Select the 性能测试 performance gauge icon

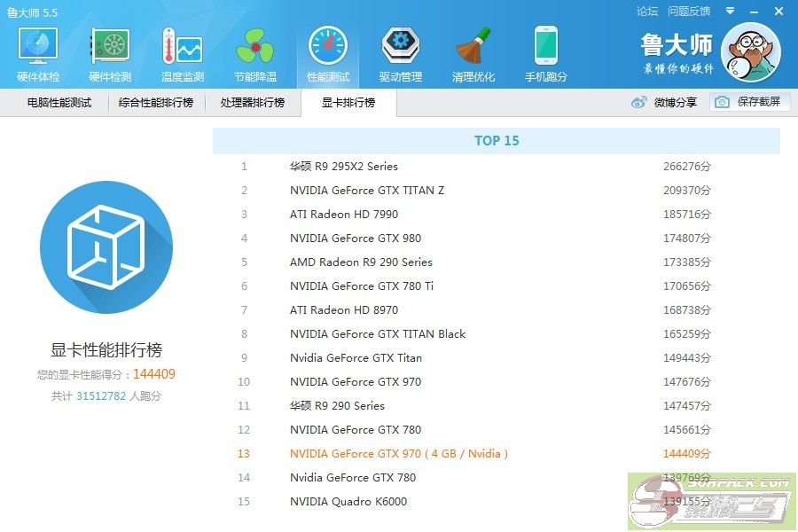click(328, 46)
